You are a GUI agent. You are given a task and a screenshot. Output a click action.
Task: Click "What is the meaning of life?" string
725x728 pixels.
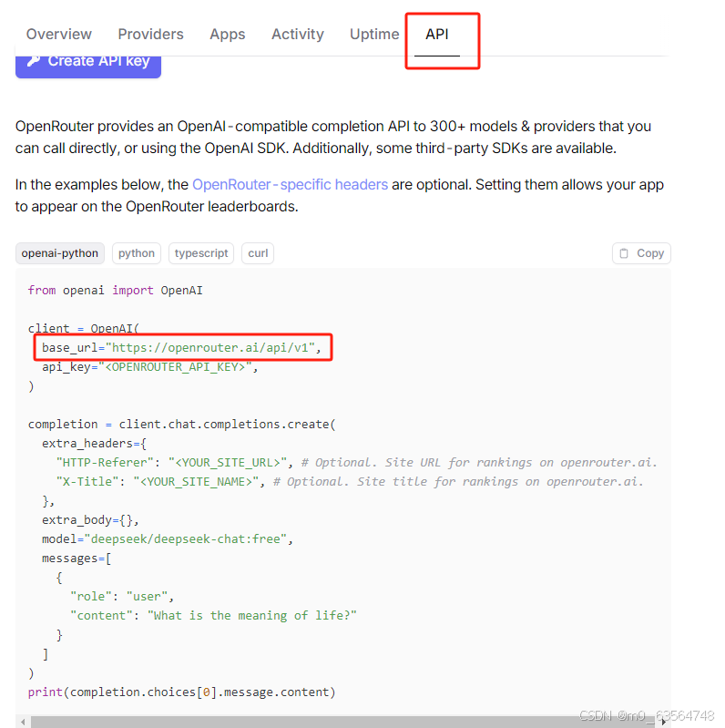252,616
